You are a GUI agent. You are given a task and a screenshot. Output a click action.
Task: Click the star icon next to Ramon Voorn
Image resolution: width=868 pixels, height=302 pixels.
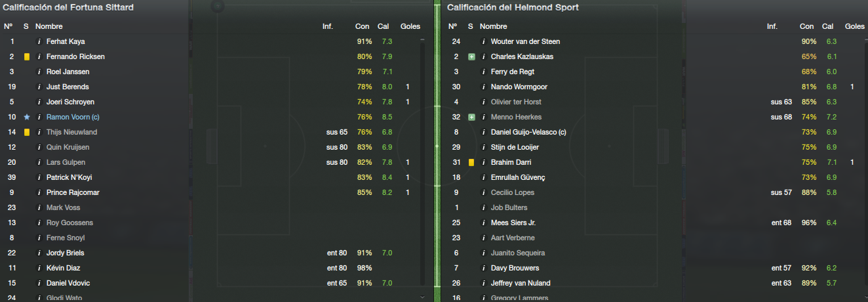(26, 117)
